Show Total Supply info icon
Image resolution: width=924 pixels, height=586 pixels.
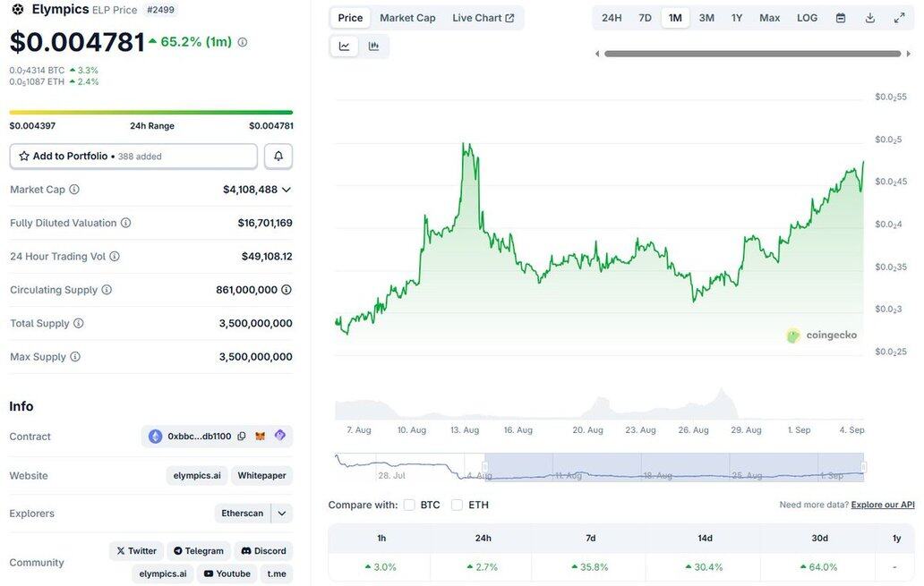coord(79,323)
